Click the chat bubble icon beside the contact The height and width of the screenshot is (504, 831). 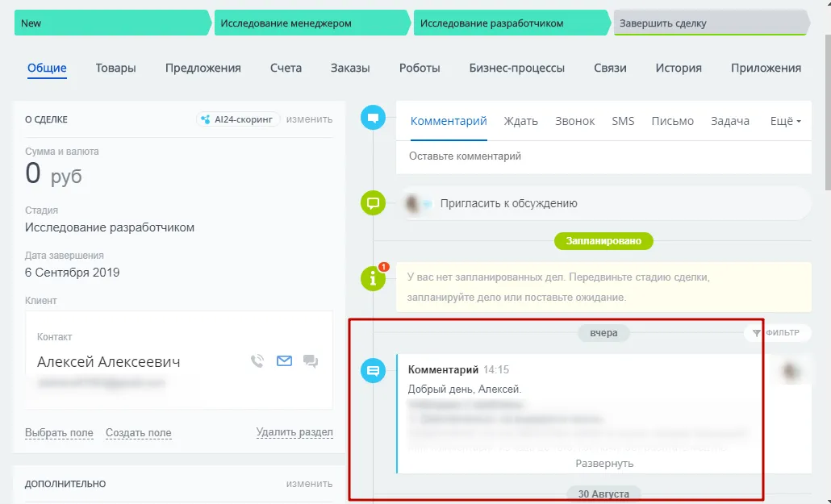click(x=311, y=361)
